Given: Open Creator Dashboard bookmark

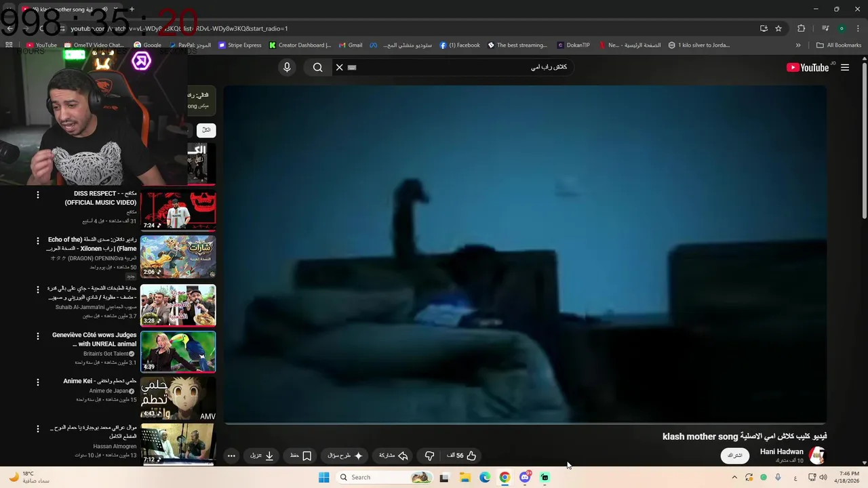Looking at the screenshot, I should click(300, 45).
